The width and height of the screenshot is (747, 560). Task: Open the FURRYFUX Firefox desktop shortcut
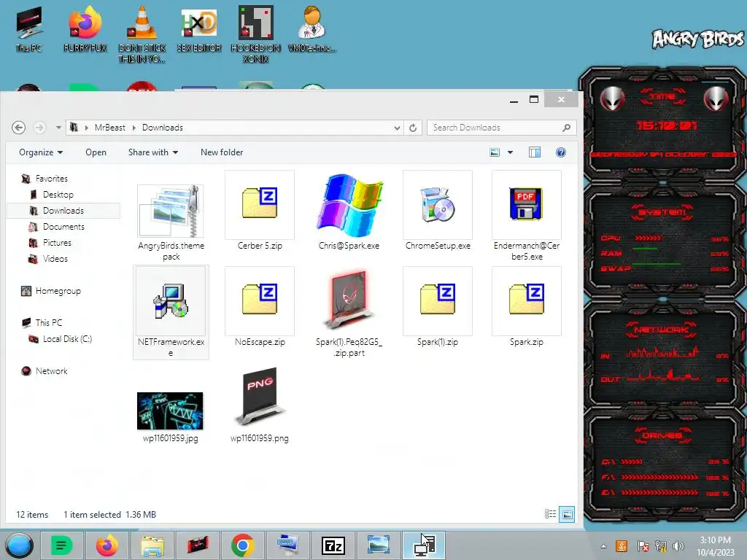click(85, 28)
